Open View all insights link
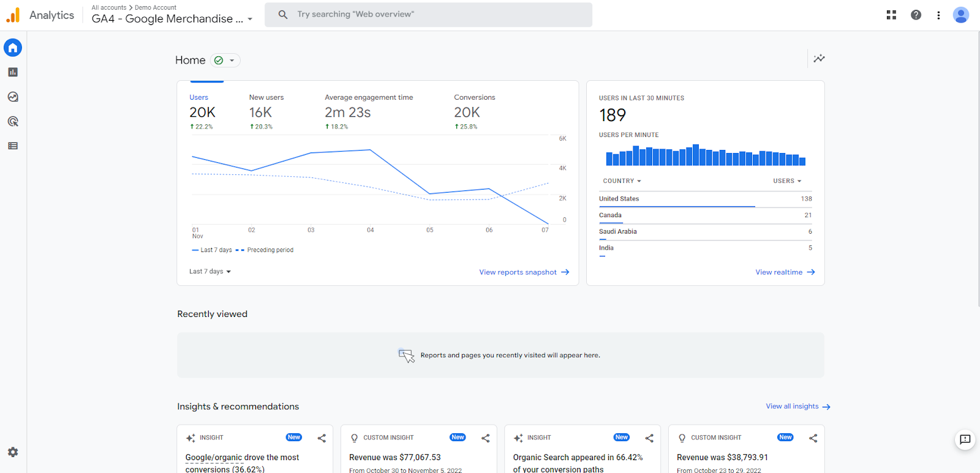Viewport: 980px width, 473px height. tap(798, 406)
